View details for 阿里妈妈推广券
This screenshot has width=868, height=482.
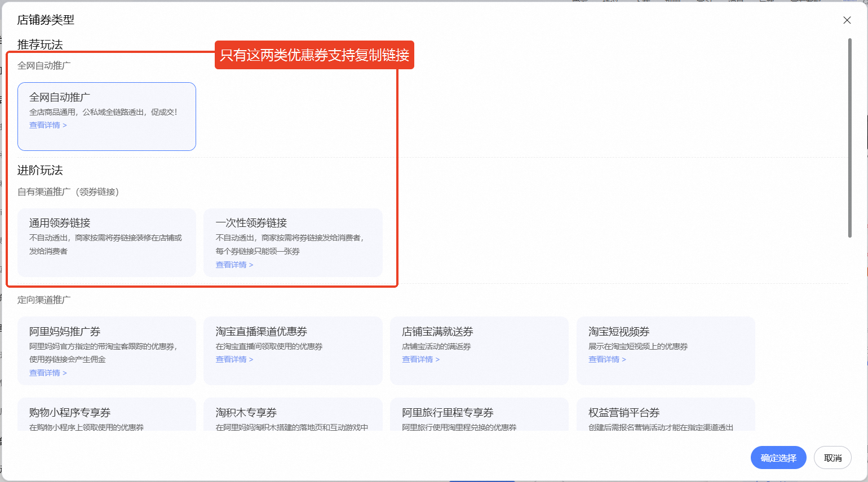click(x=48, y=373)
